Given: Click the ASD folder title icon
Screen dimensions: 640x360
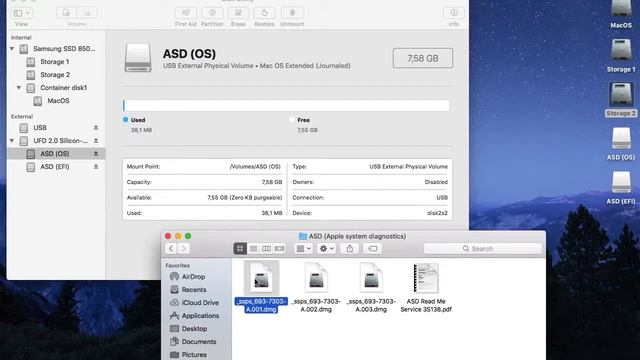Looking at the screenshot, I should pyautogui.click(x=303, y=236).
